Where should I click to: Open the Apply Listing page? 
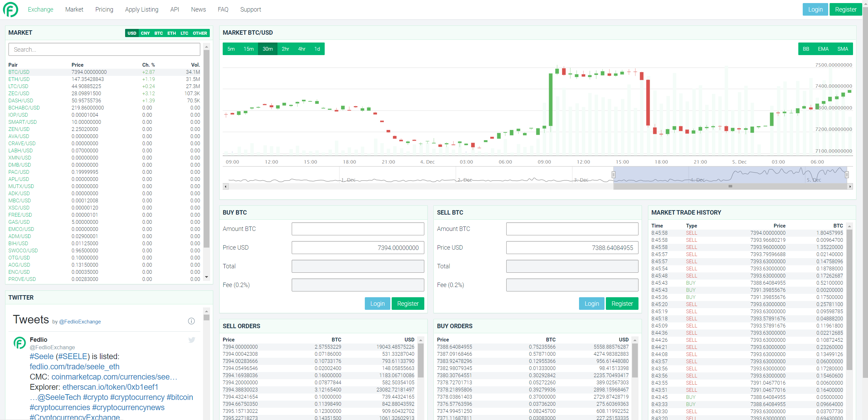[141, 10]
